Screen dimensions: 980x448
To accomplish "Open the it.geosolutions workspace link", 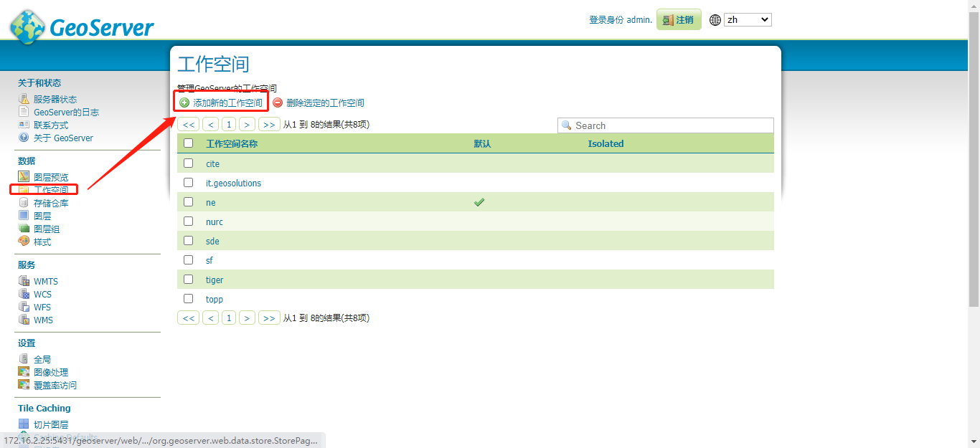I will [x=233, y=184].
